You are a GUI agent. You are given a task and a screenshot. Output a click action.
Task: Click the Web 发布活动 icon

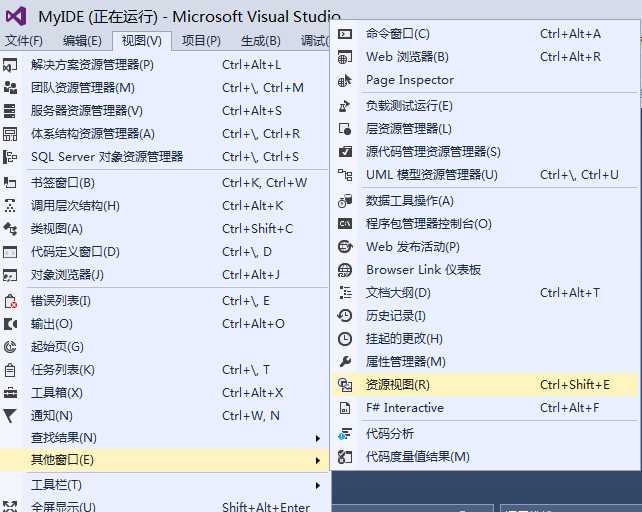pos(345,247)
